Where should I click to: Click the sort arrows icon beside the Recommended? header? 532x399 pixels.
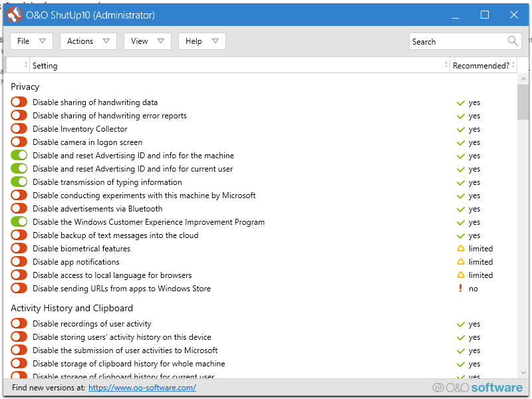point(513,65)
